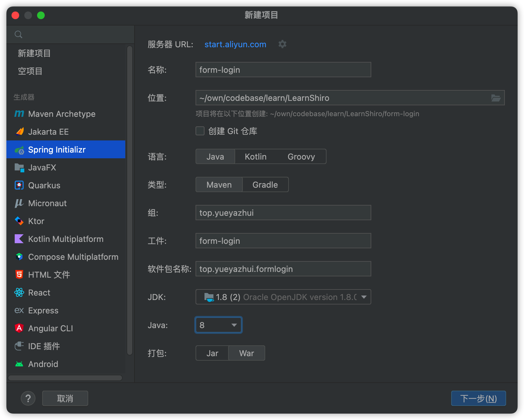Screen dimensions: 524x420
Task: Select Groovy as the language
Action: [301, 156]
